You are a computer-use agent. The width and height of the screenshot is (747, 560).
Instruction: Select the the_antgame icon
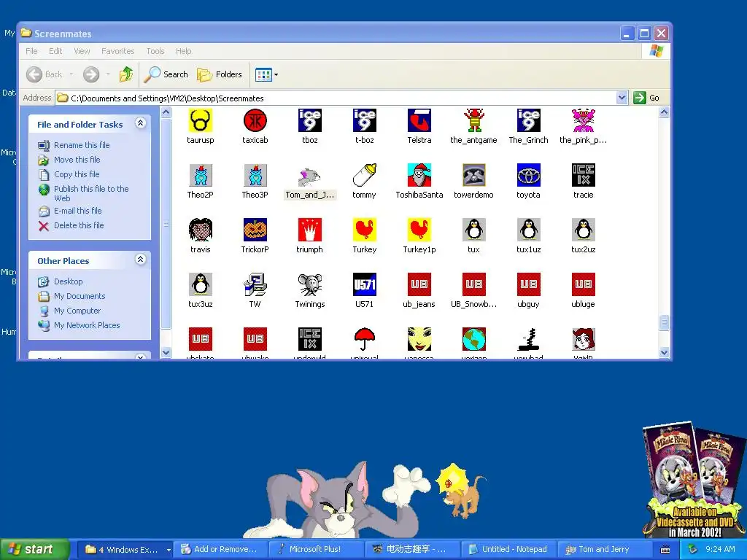(x=474, y=120)
